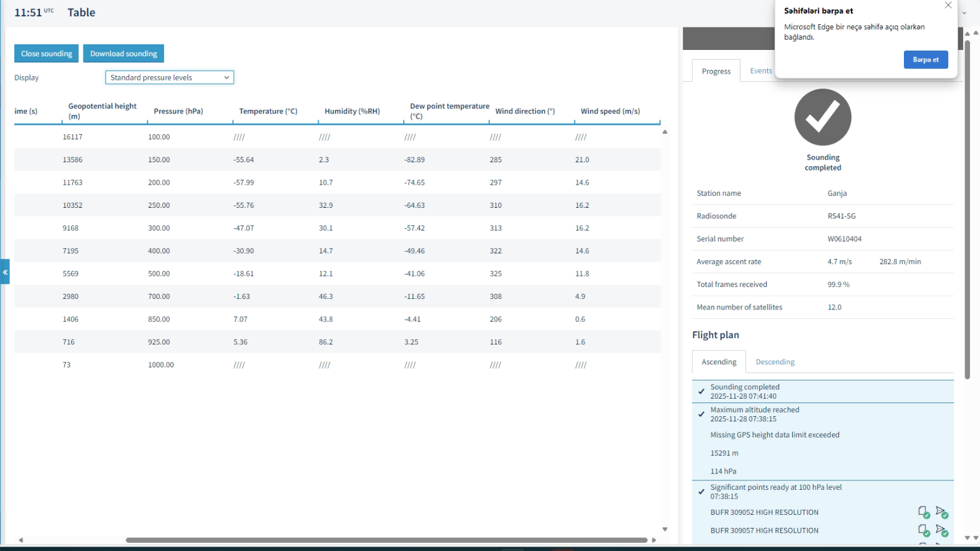Viewport: 980px width, 551px height.
Task: Select the 925.00 pressure cell
Action: pyautogui.click(x=159, y=342)
